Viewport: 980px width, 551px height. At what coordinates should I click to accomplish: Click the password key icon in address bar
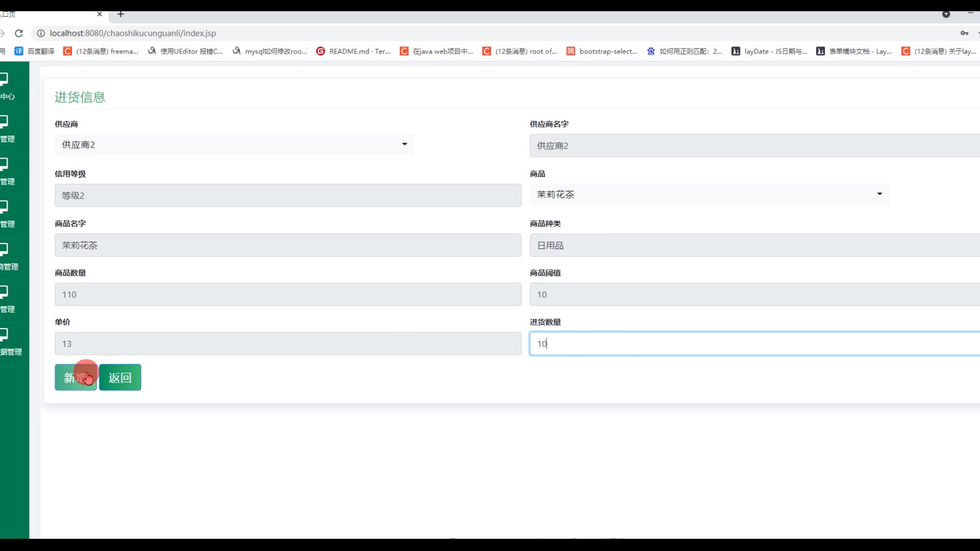click(964, 33)
